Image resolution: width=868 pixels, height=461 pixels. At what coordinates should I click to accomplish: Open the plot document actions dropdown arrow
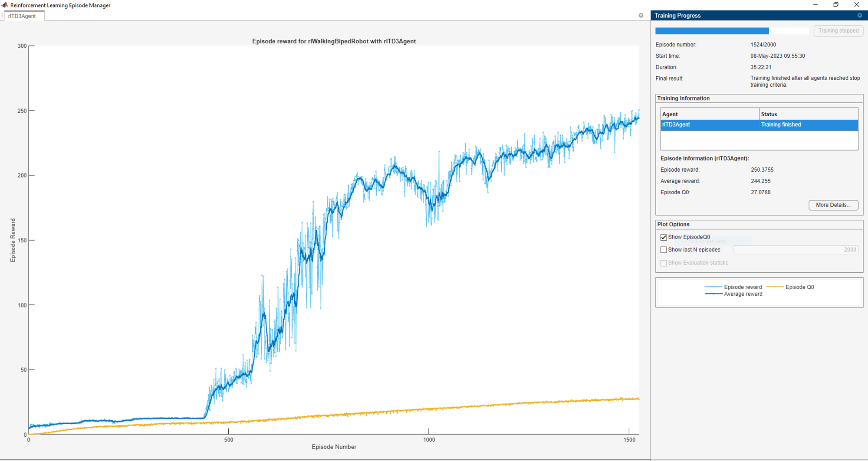coord(641,16)
